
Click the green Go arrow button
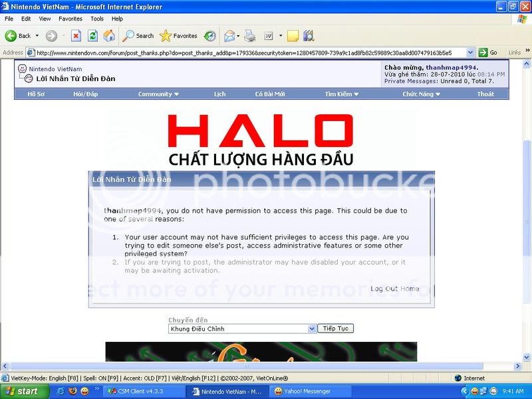pos(483,53)
